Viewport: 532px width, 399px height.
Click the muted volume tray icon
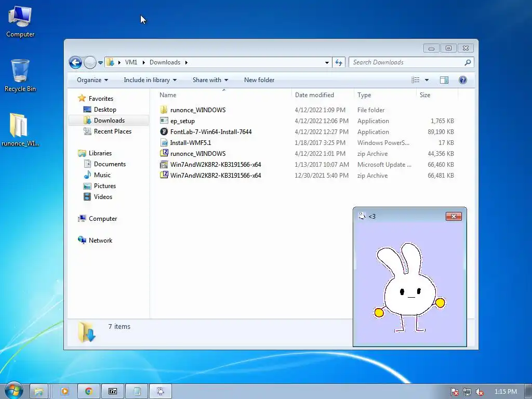(x=479, y=392)
